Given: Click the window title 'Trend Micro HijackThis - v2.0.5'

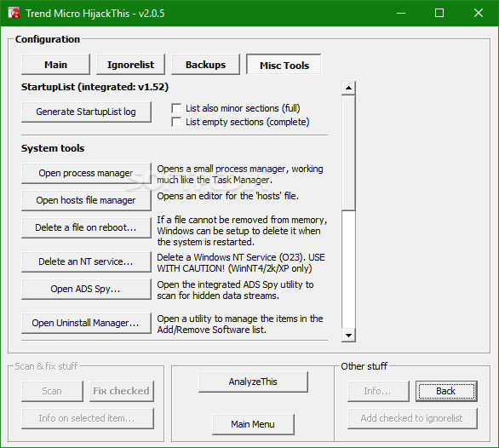Looking at the screenshot, I should 95,14.
